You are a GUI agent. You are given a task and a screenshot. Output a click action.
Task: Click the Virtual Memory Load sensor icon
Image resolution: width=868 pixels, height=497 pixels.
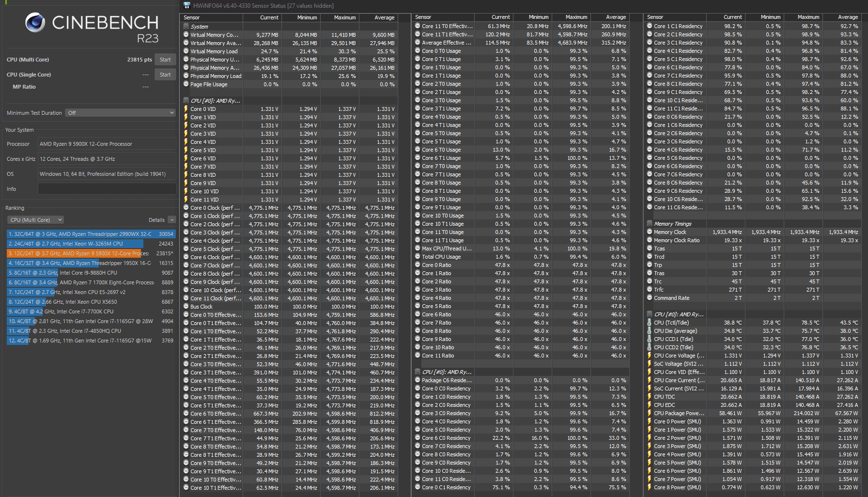click(x=186, y=51)
